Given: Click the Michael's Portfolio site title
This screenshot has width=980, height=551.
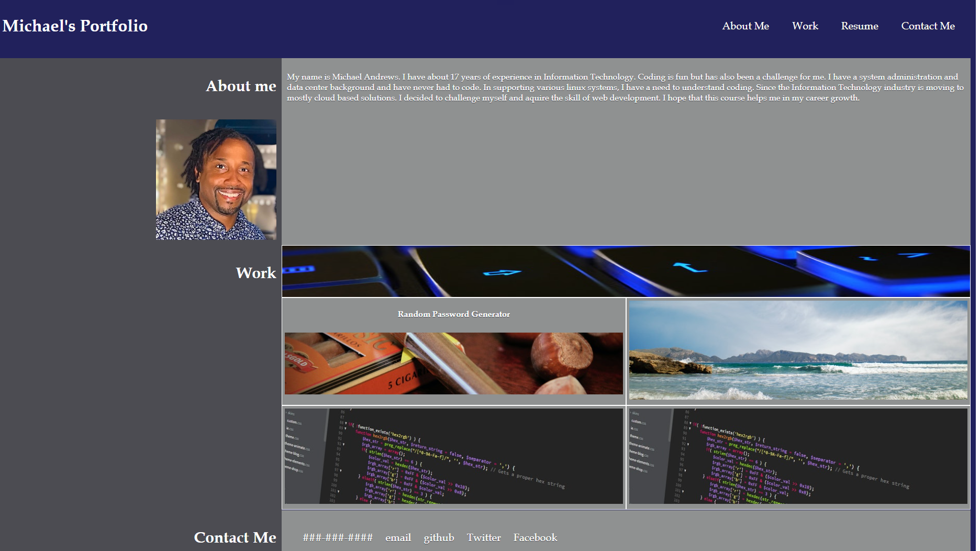Looking at the screenshot, I should coord(75,26).
